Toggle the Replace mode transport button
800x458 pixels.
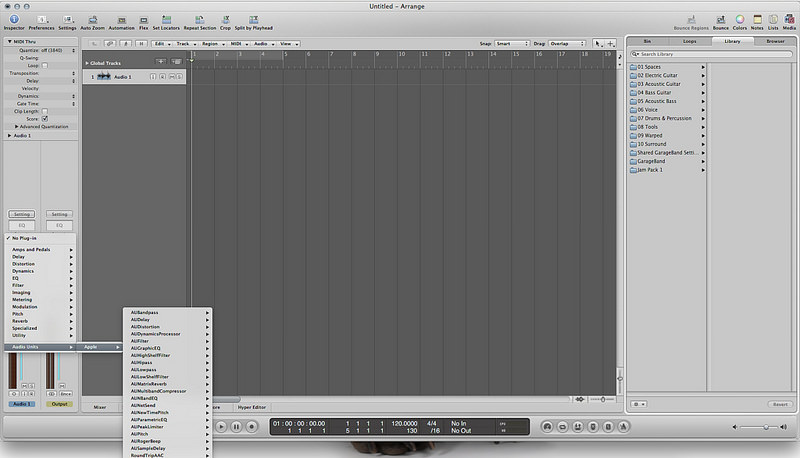(593, 426)
